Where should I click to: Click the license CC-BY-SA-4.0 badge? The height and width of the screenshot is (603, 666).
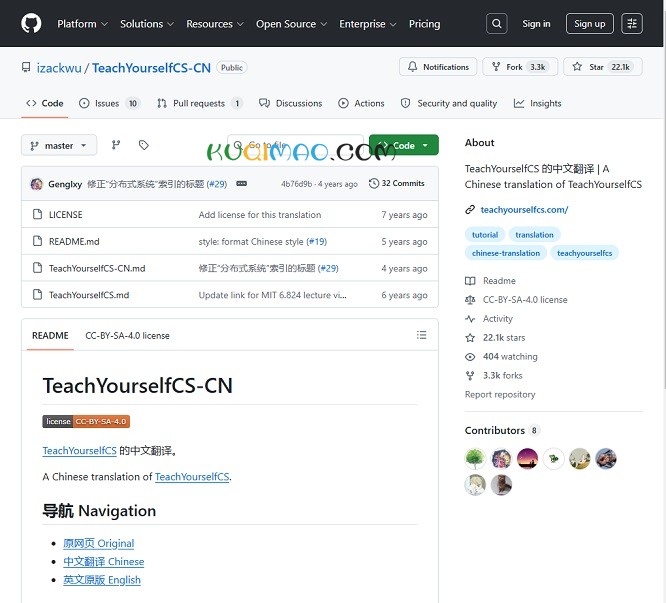click(x=86, y=421)
